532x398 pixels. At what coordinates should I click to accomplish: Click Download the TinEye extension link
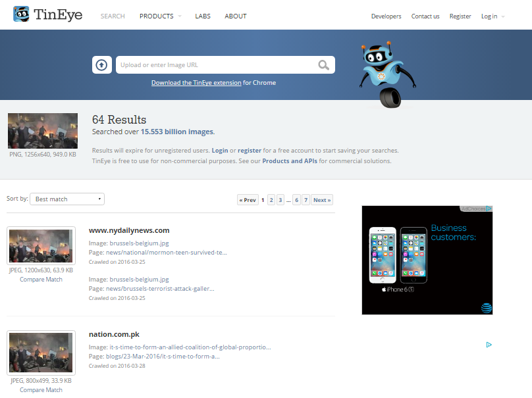[x=196, y=83]
